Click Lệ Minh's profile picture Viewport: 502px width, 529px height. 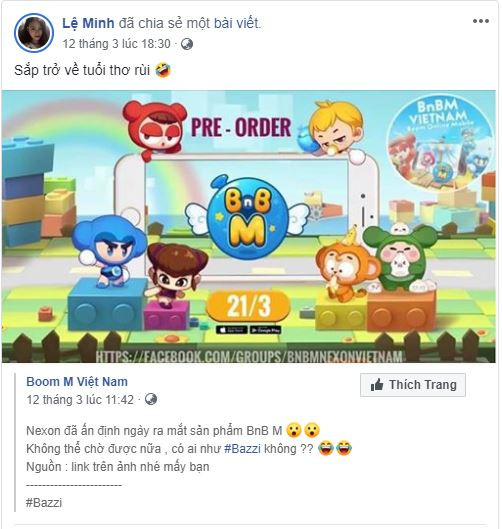tap(34, 33)
